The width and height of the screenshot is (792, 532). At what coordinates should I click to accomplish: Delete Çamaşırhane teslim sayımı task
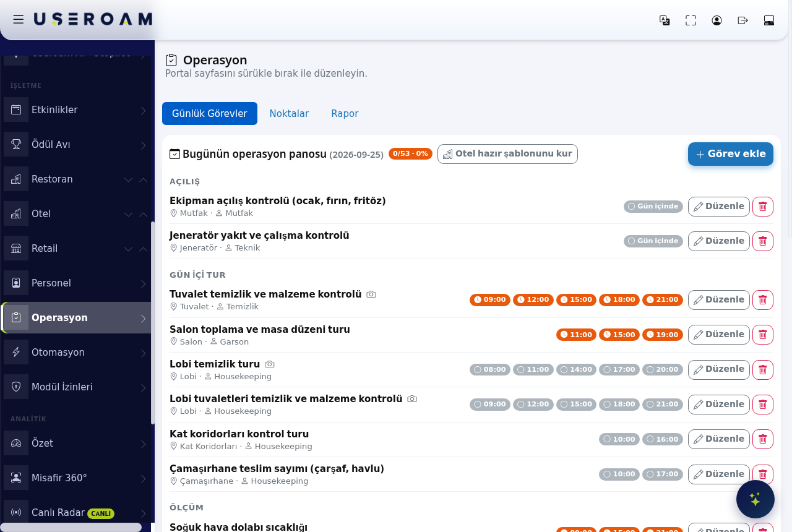pyautogui.click(x=762, y=474)
